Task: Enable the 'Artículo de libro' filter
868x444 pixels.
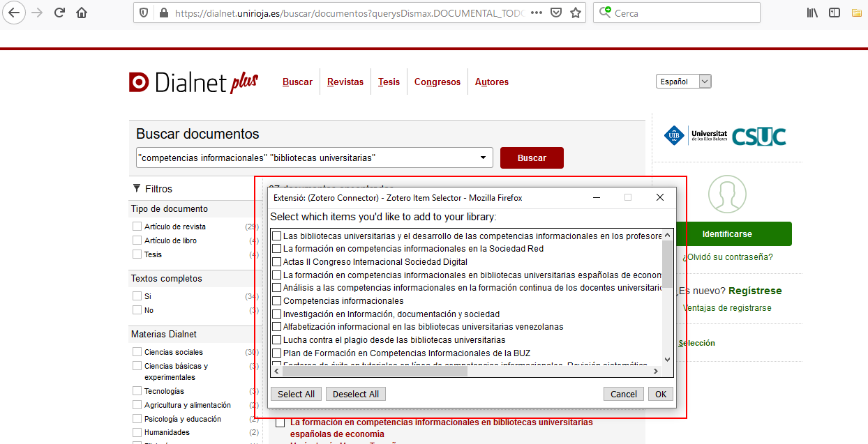Action: 137,240
